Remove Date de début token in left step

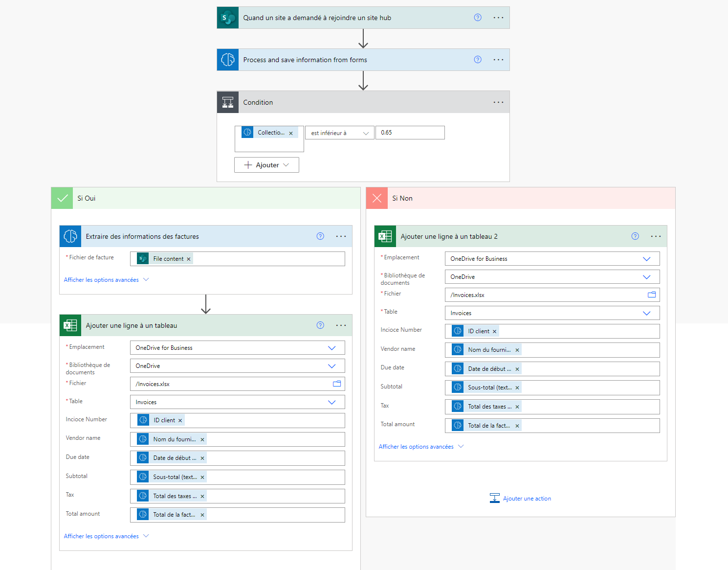202,458
